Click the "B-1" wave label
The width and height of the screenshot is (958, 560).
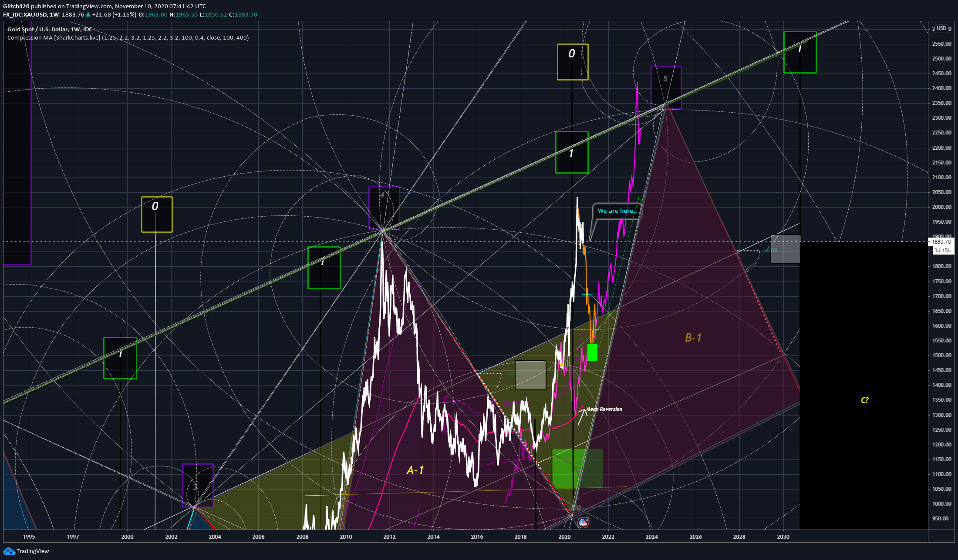click(x=693, y=338)
